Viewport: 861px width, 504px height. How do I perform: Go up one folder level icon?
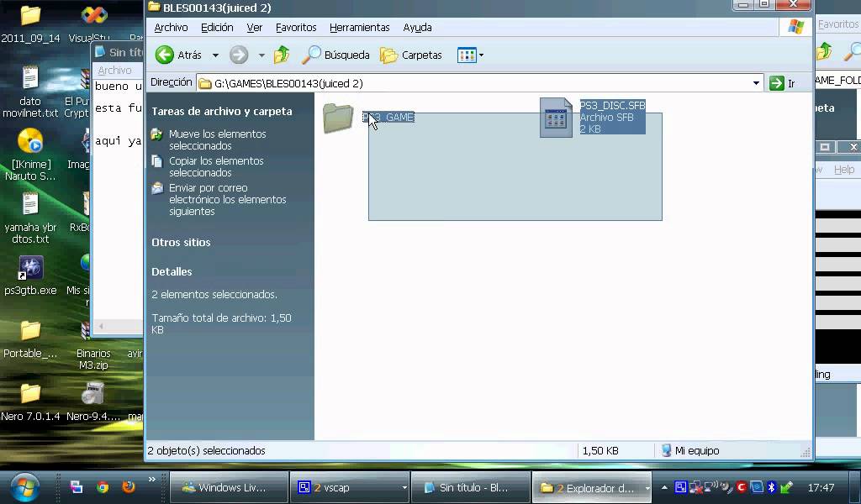pos(282,55)
